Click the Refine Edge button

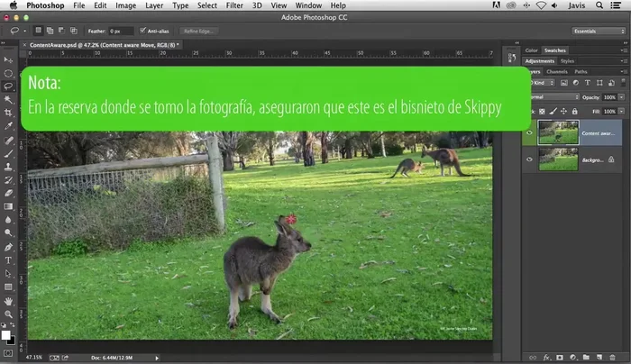pyautogui.click(x=197, y=31)
